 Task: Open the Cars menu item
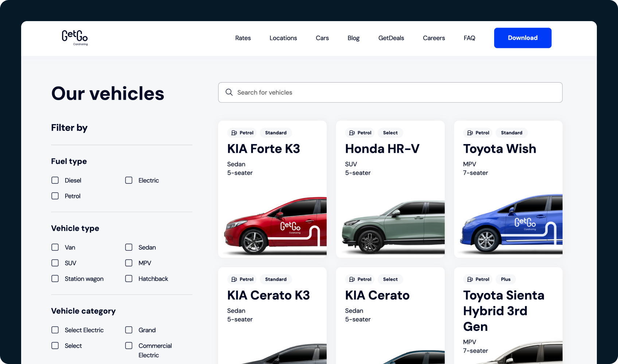(322, 38)
